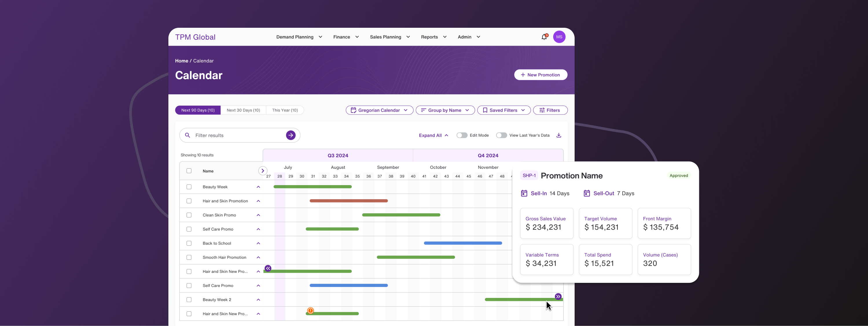The height and width of the screenshot is (326, 868).
Task: Open the Filters button
Action: coord(550,110)
